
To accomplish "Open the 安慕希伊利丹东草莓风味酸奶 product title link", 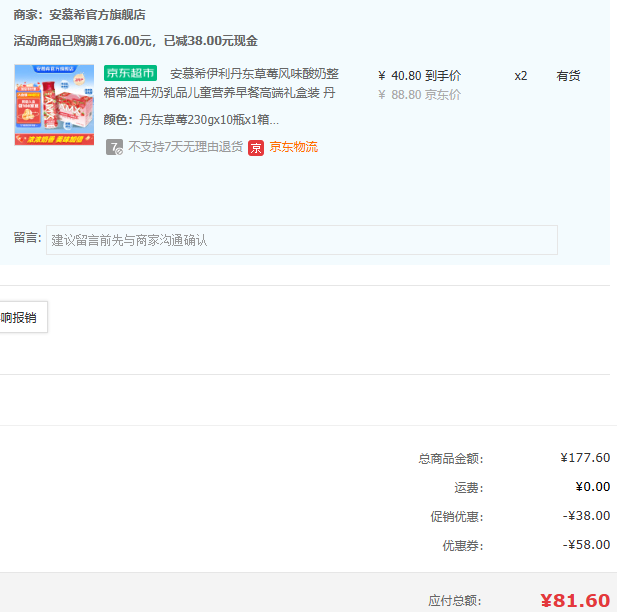I will coord(221,83).
